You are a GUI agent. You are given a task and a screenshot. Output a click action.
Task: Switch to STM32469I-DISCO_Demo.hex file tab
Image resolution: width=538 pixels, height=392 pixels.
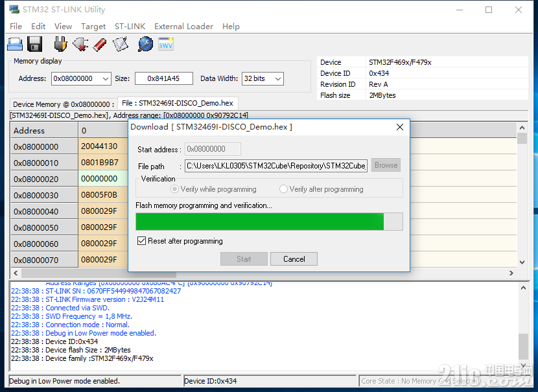point(178,103)
